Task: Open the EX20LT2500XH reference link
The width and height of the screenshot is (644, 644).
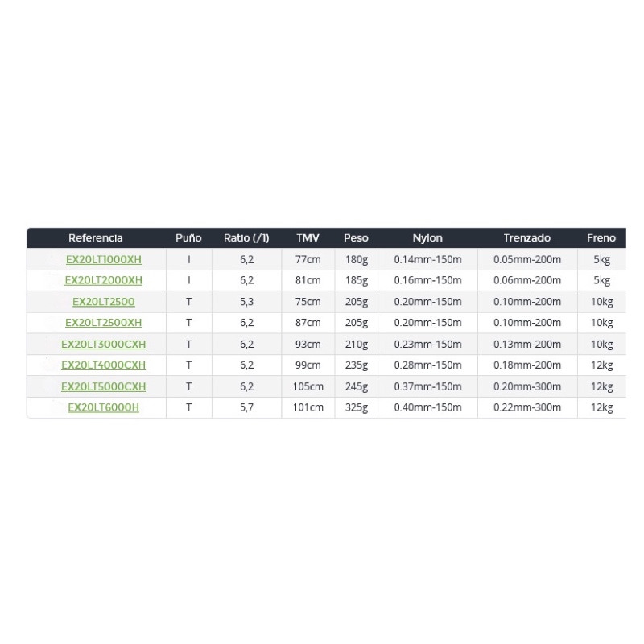Action: point(104,323)
